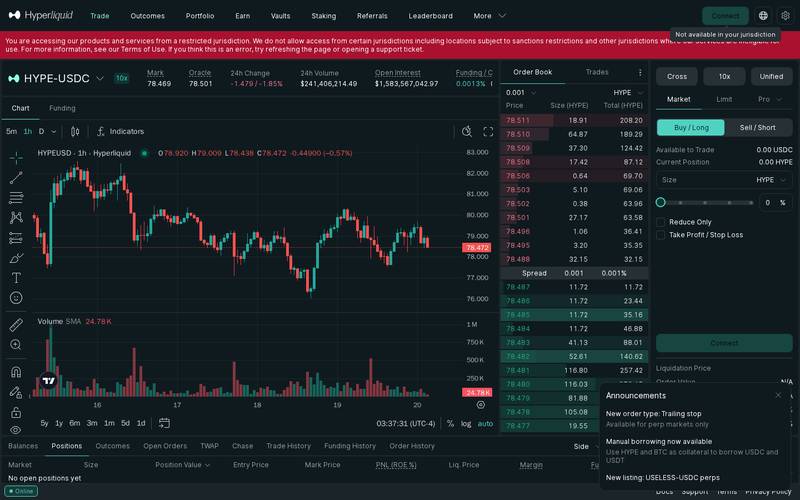800x500 pixels.
Task: Select the trend line drawing tool
Action: point(16,178)
